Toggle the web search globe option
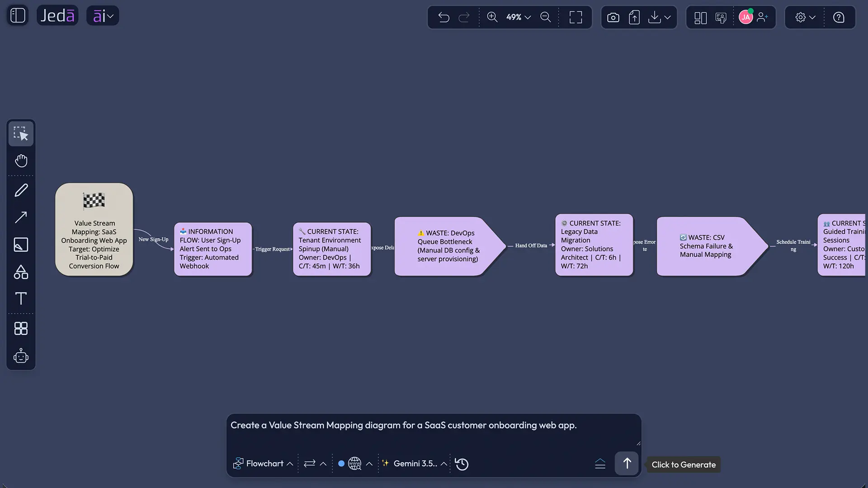Viewport: 868px width, 488px height. (x=355, y=464)
